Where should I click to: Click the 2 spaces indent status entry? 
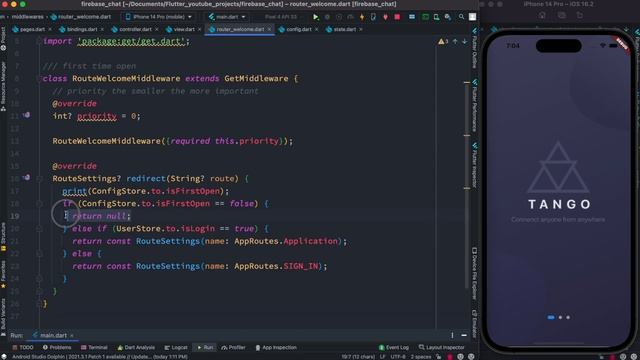[420, 357]
